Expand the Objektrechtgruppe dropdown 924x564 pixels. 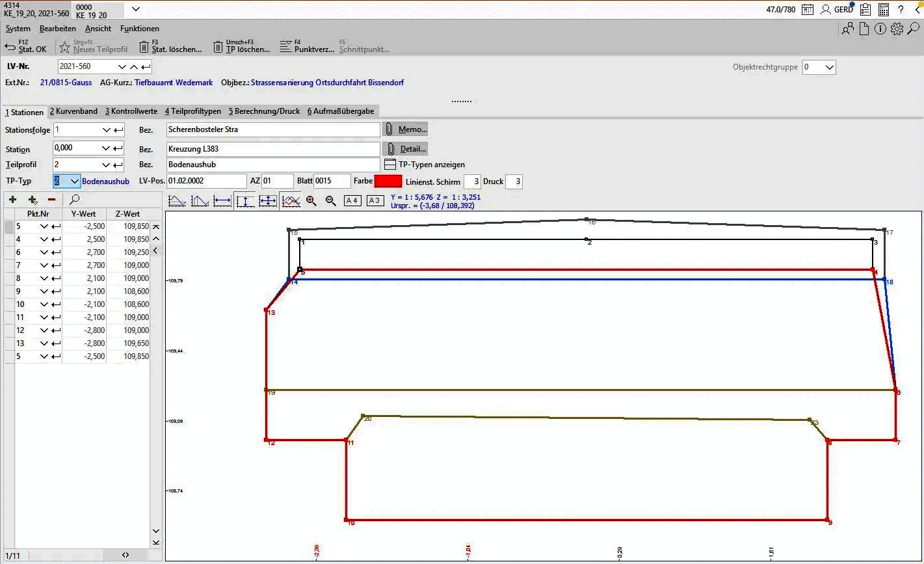pos(829,67)
